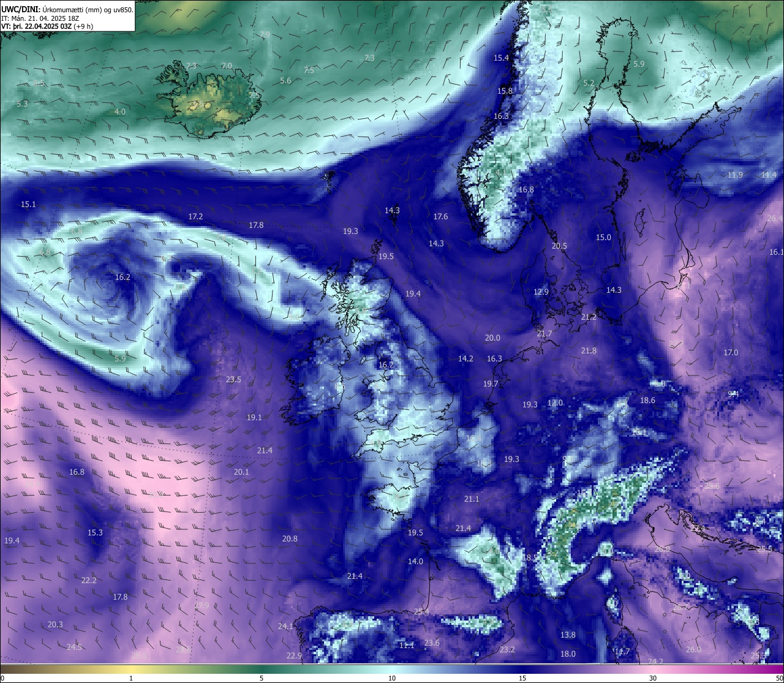Viewport: 784px width, 683px height.
Task: Click the 21.7 value on the map
Action: coord(544,334)
